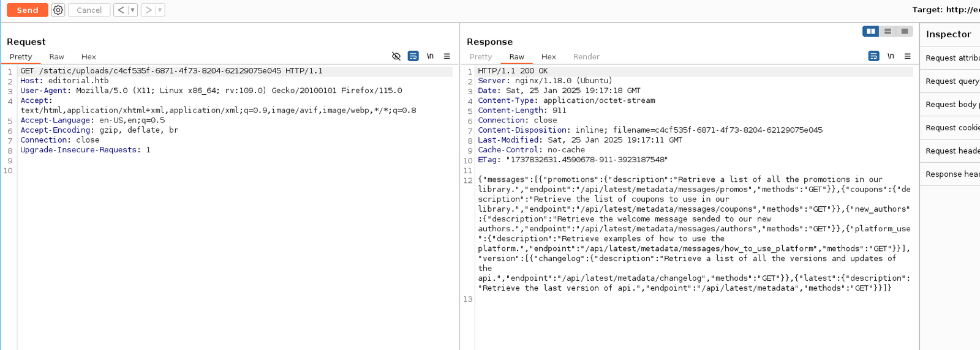This screenshot has height=350, width=980.
Task: Toggle non-printable chars \n in Response pane
Action: pos(891,56)
